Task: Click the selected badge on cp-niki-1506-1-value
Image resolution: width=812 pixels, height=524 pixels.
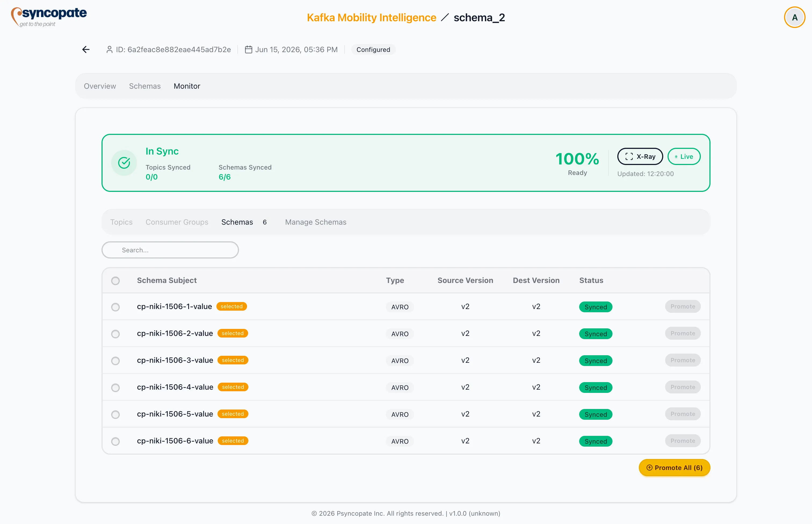Action: pyautogui.click(x=231, y=306)
